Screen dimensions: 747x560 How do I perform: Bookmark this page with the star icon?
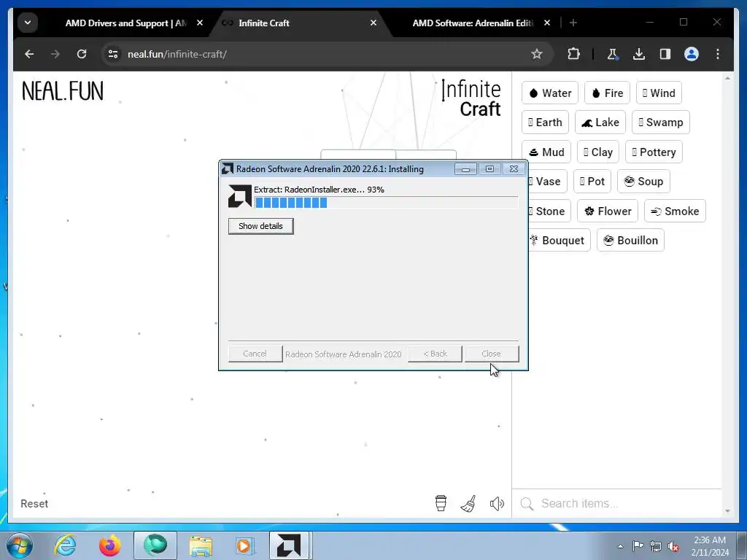tap(537, 54)
